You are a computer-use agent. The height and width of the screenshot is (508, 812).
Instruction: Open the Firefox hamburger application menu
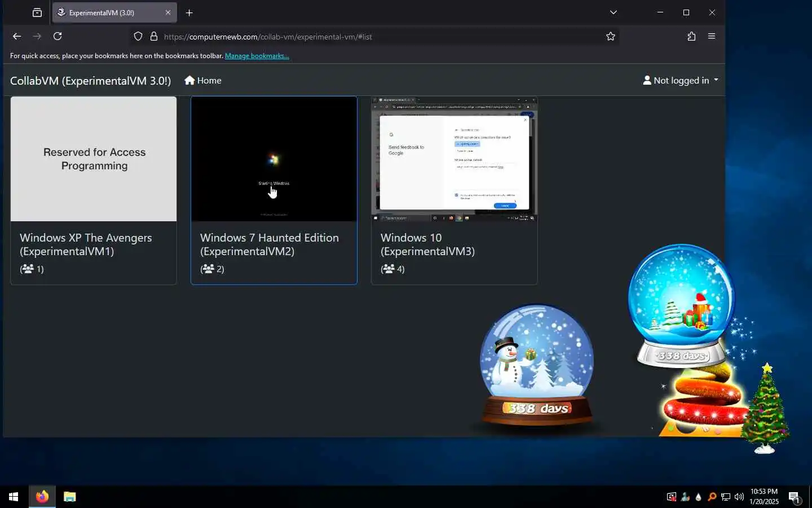pos(712,36)
